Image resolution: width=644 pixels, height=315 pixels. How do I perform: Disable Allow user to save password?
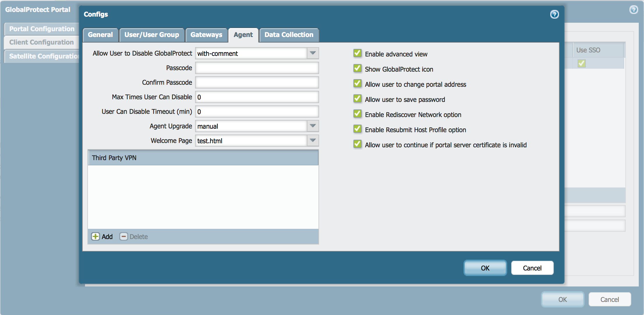[x=358, y=99]
